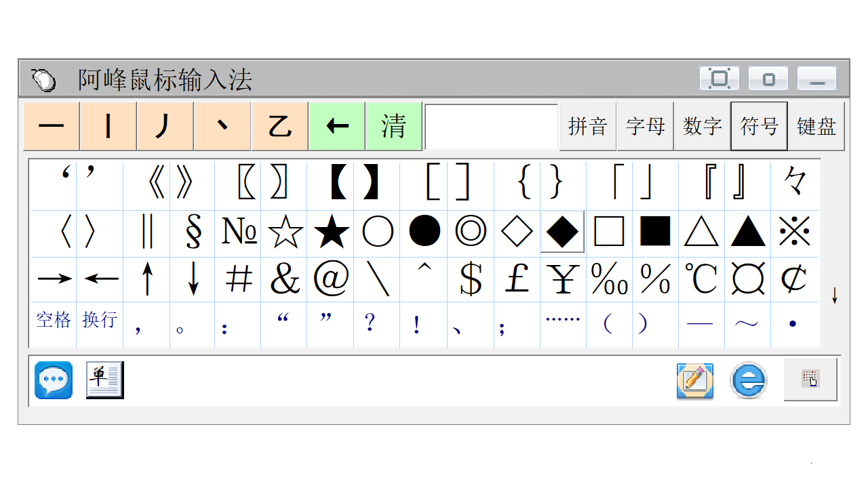Click the 乙 stroke button
Screen dimensions: 868x488
coord(279,126)
